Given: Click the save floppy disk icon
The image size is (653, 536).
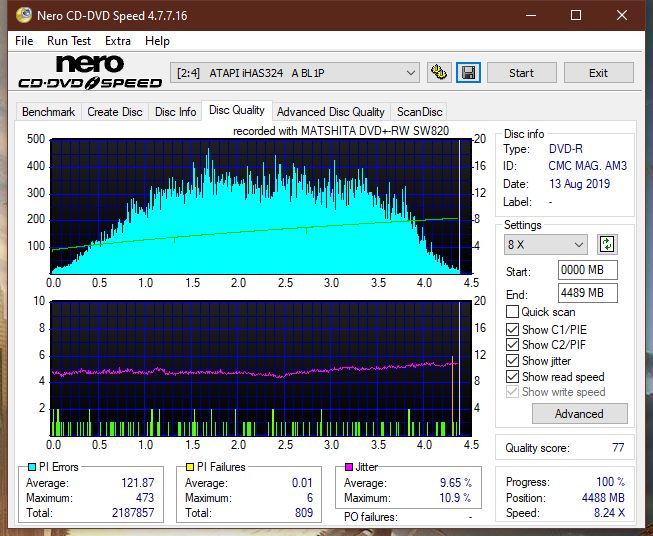Looking at the screenshot, I should tap(468, 73).
